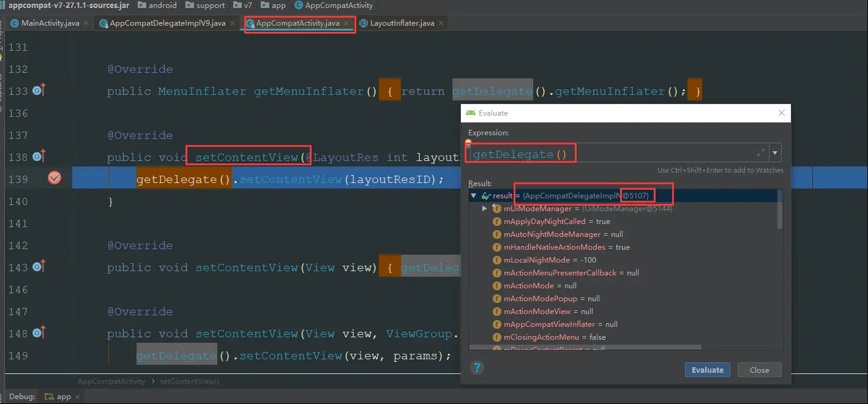868x404 pixels.
Task: Select the mHandleNativeActionModes = true row
Action: click(x=623, y=247)
